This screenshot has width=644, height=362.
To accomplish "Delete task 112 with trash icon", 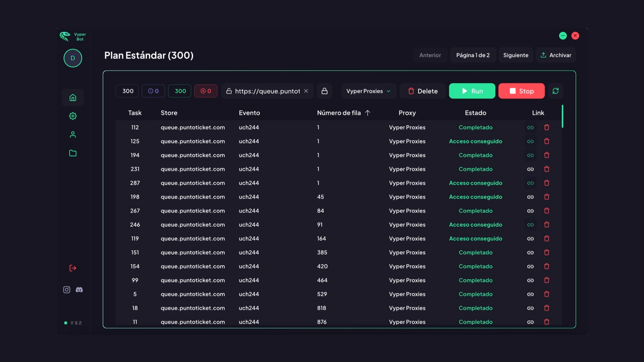I will coord(547,127).
